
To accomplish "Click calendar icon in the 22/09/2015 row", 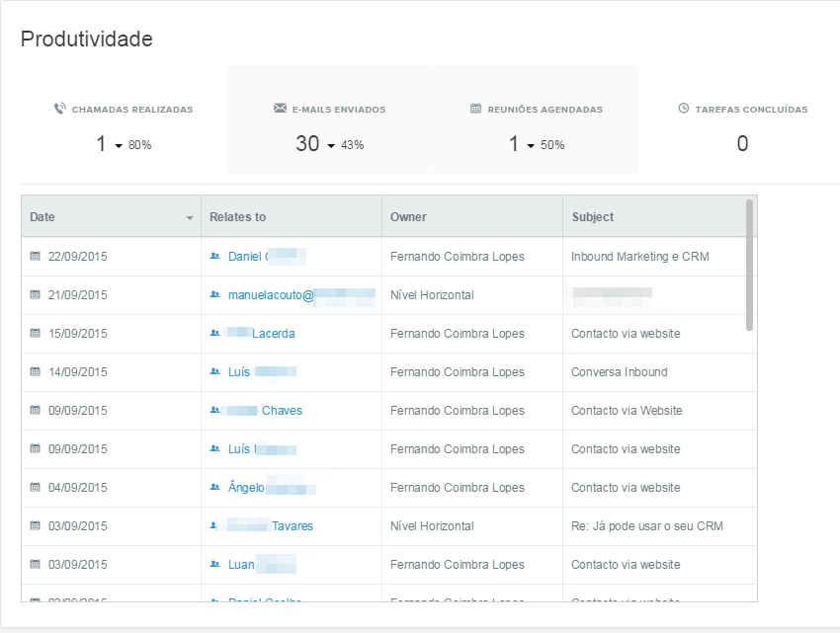I will [x=36, y=256].
